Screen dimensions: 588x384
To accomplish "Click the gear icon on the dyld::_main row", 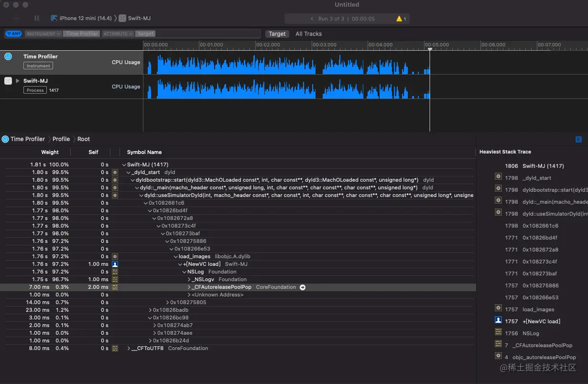I will (115, 187).
